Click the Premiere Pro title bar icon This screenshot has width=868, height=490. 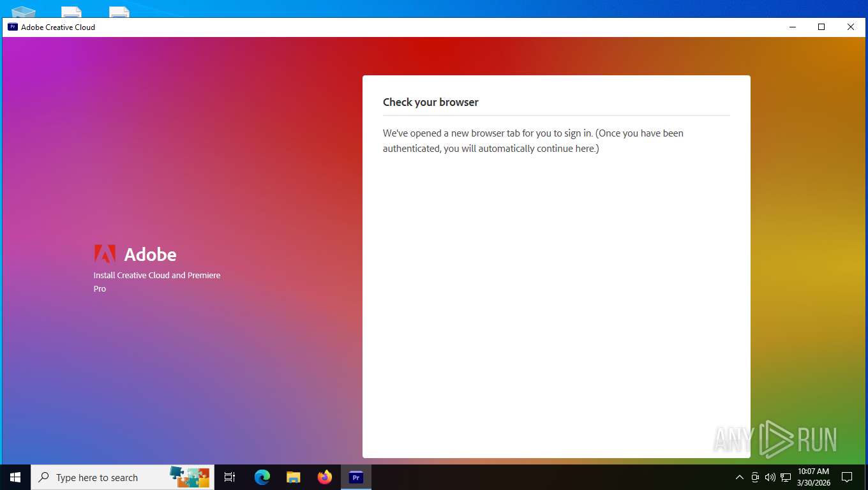(12, 27)
